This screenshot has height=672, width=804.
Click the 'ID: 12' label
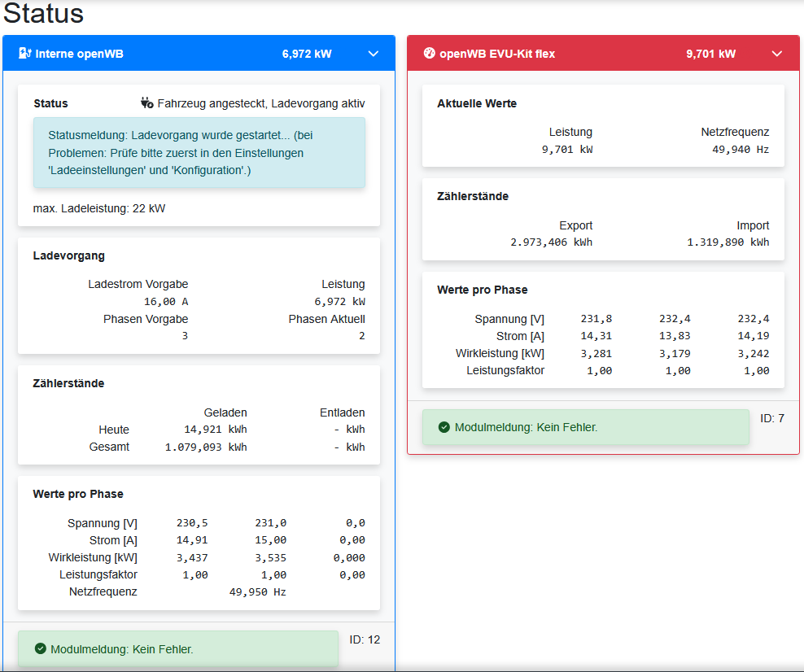coord(365,639)
